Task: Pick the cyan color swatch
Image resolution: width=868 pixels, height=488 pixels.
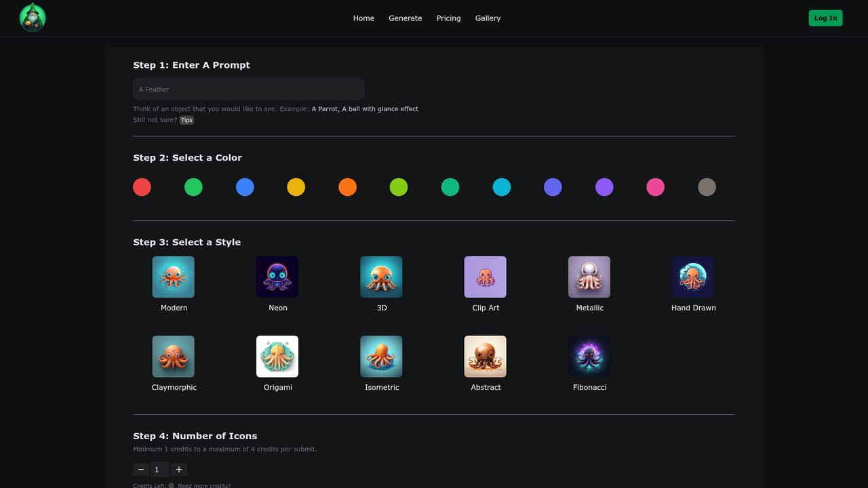Action: tap(502, 187)
